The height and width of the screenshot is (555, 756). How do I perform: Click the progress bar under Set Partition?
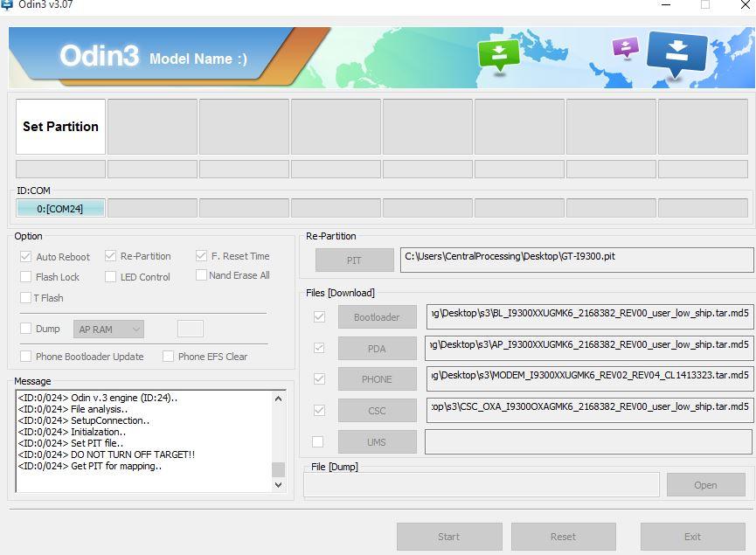(x=61, y=170)
